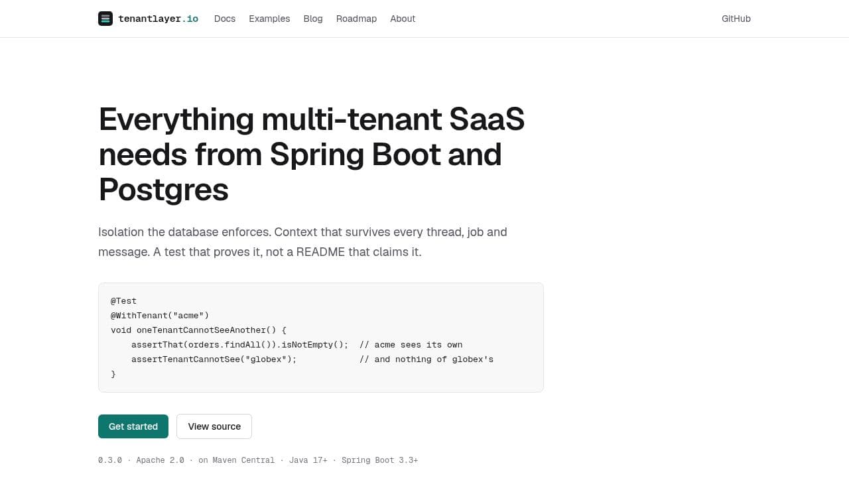Click the tenantlayer stacked-layers logo icon
This screenshot has width=849, height=504.
pos(105,19)
